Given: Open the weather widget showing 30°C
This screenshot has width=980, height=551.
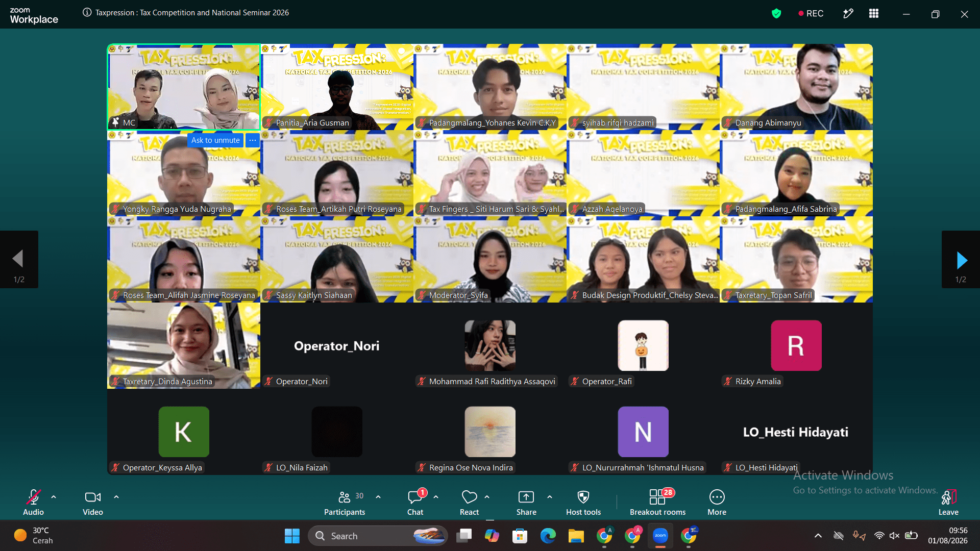Looking at the screenshot, I should coord(34,536).
